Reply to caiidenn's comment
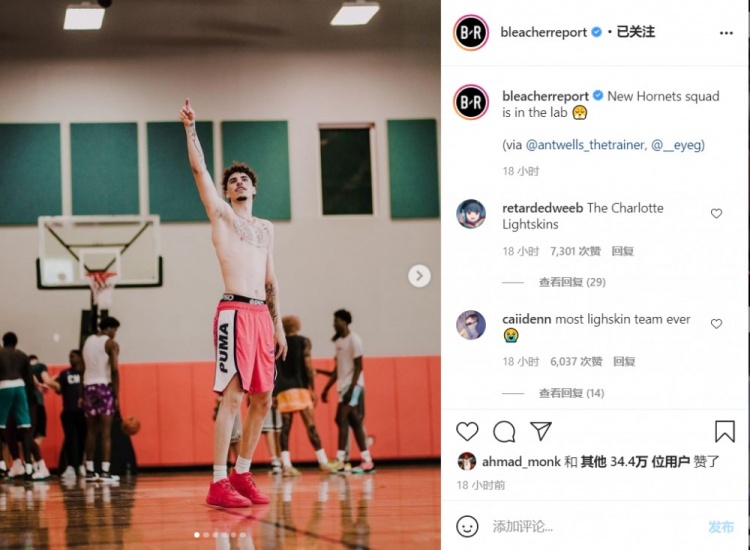The image size is (750, 550). tap(624, 362)
